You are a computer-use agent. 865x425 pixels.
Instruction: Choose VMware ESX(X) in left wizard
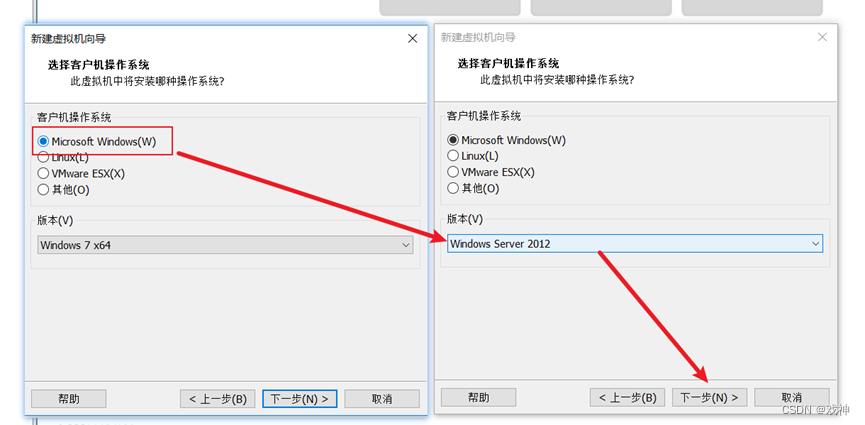[x=81, y=173]
